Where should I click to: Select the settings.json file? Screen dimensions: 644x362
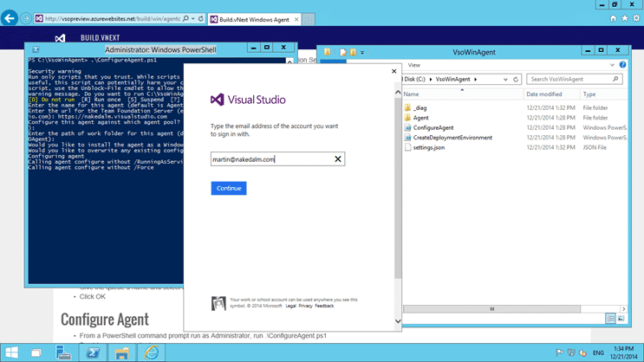(x=429, y=147)
